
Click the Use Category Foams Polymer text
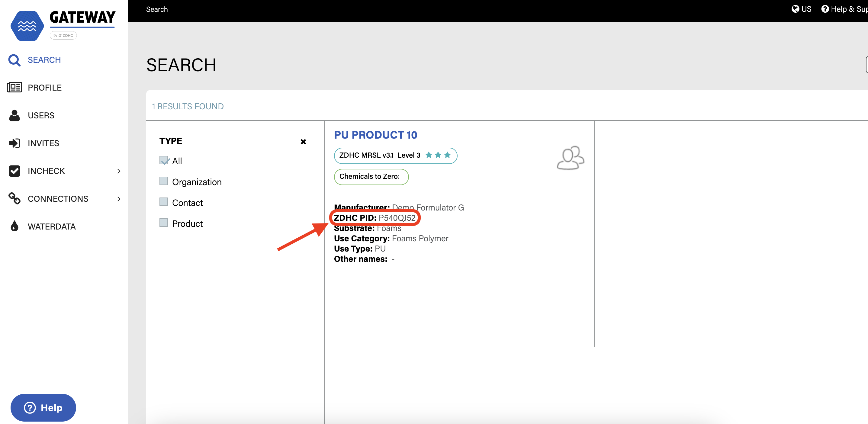tap(391, 239)
